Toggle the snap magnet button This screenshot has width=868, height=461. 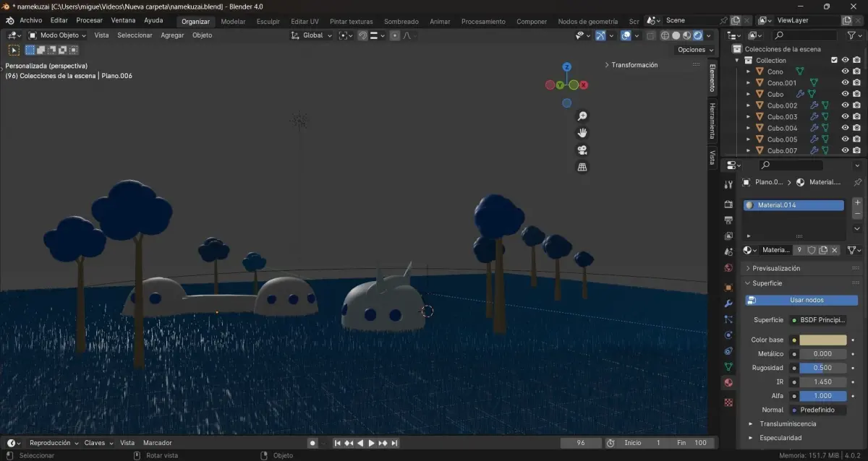[362, 35]
